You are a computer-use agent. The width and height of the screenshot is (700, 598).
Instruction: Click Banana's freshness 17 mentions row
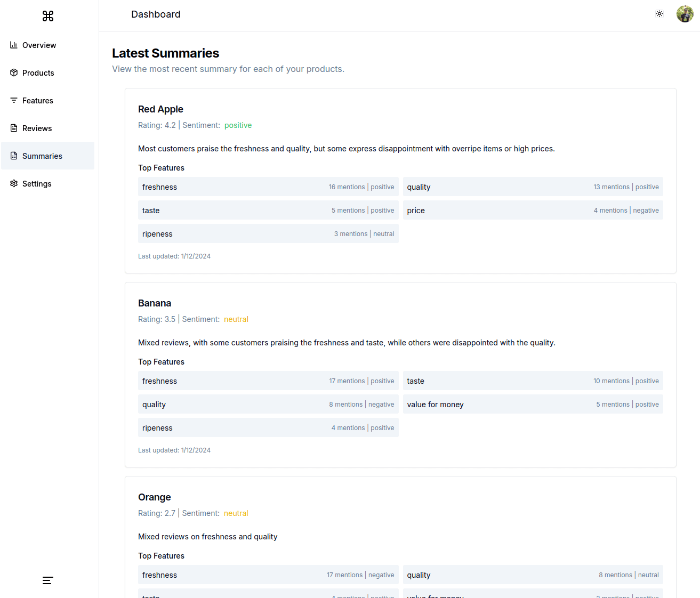click(268, 381)
